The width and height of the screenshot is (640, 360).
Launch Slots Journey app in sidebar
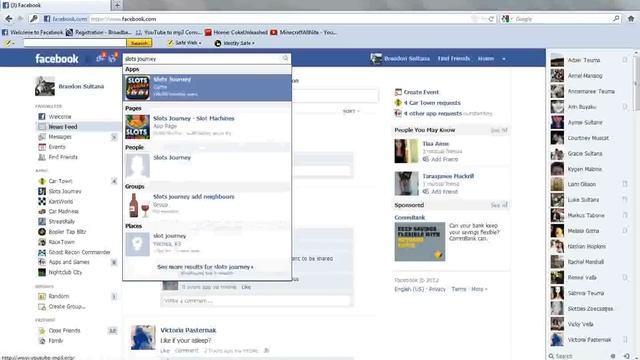(x=65, y=191)
